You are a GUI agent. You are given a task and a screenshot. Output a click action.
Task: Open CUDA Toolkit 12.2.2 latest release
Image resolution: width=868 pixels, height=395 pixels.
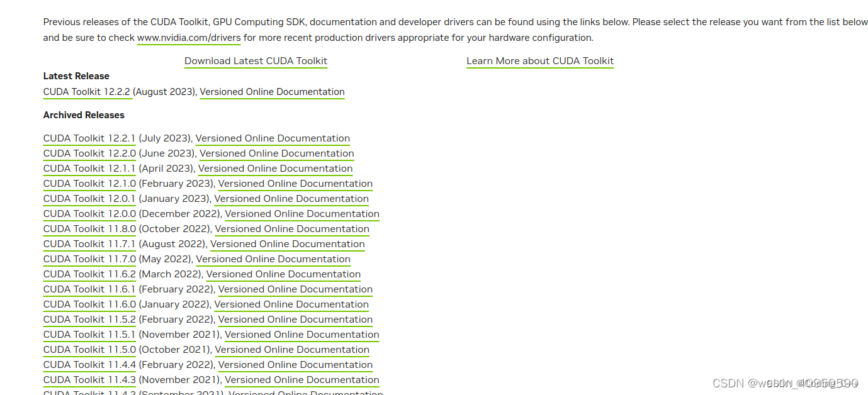tap(87, 92)
